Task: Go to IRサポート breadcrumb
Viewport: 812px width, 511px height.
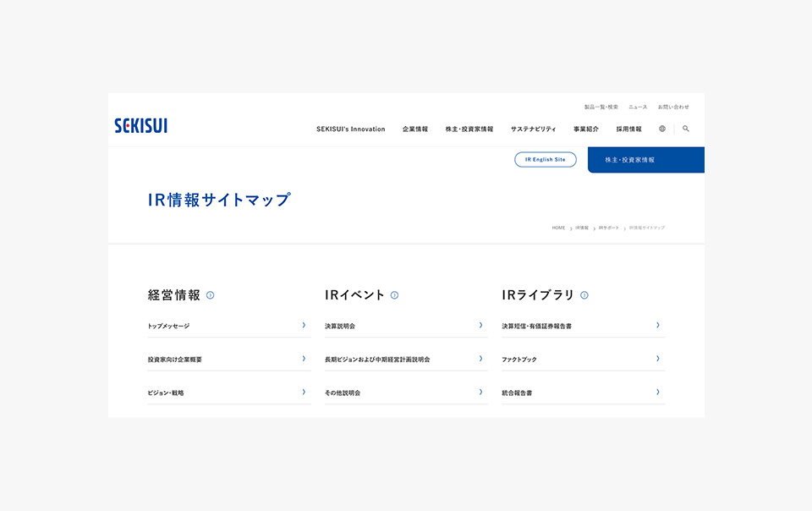Action: [608, 228]
